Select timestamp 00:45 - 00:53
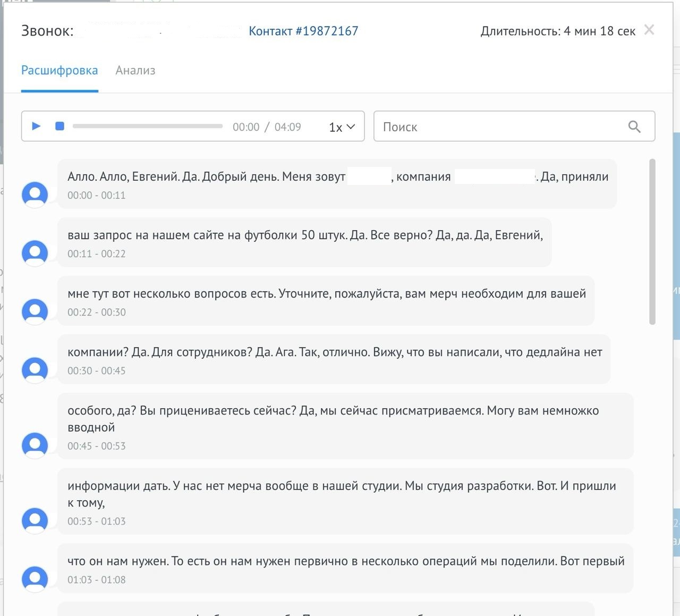 (97, 446)
